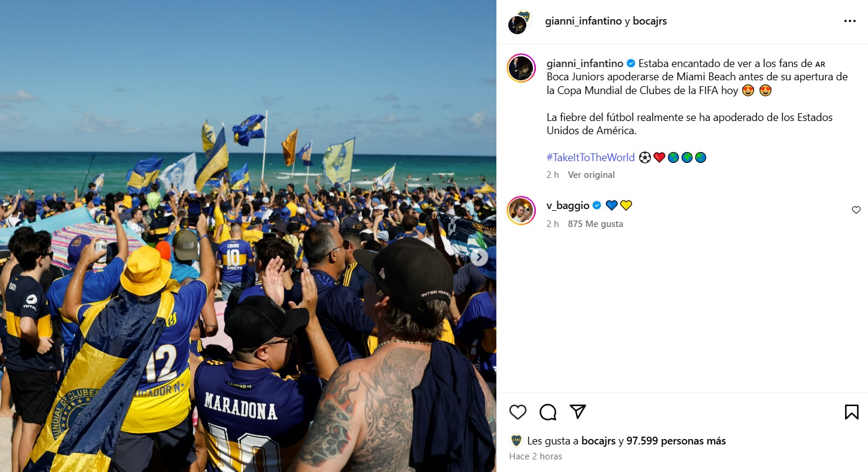Click the header collaborative avatar icon
The image size is (868, 472).
coord(520,22)
